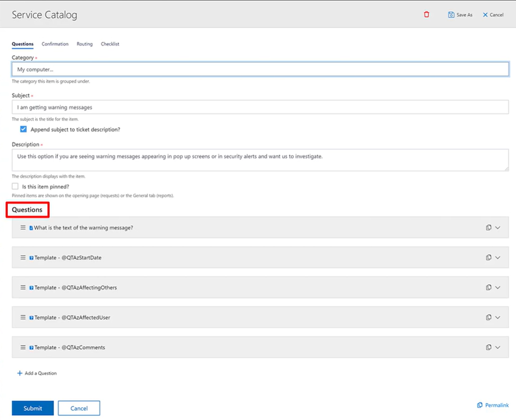
Task: Copy the warning message text question
Action: click(489, 228)
